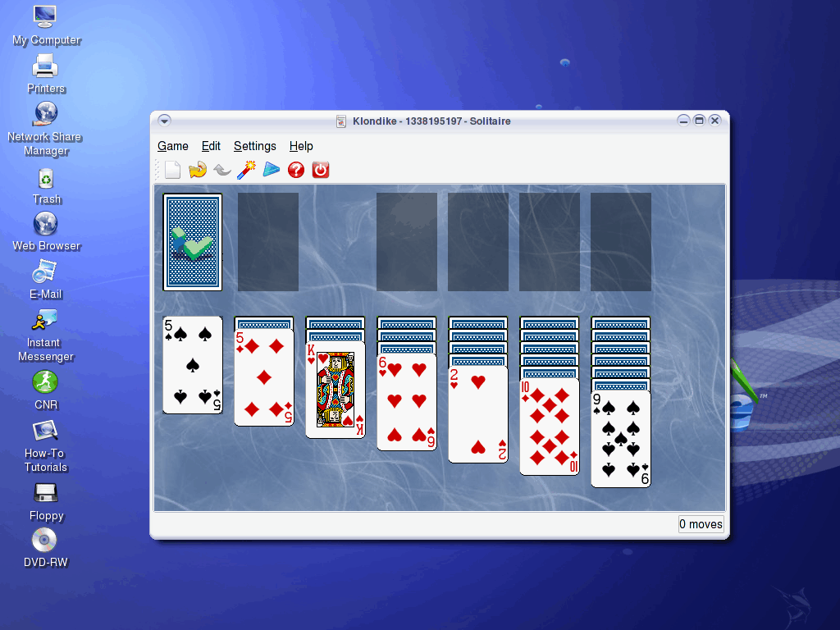Select the DVD-RW desktop icon
Image resolution: width=840 pixels, height=630 pixels.
click(46, 548)
